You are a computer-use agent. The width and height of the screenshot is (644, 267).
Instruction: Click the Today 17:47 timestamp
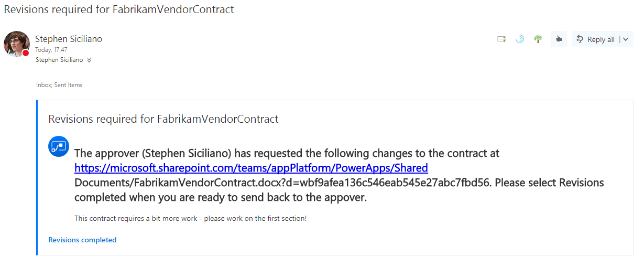pos(51,50)
